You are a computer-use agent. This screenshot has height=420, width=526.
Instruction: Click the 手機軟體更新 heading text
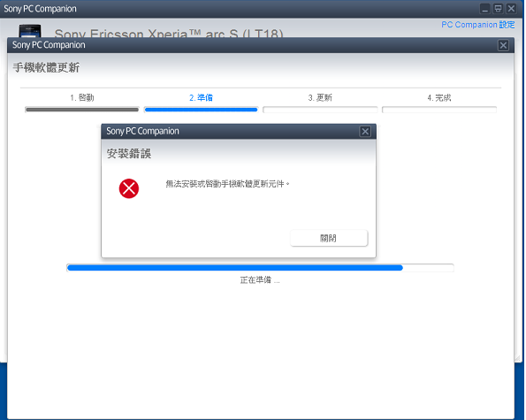[46, 67]
